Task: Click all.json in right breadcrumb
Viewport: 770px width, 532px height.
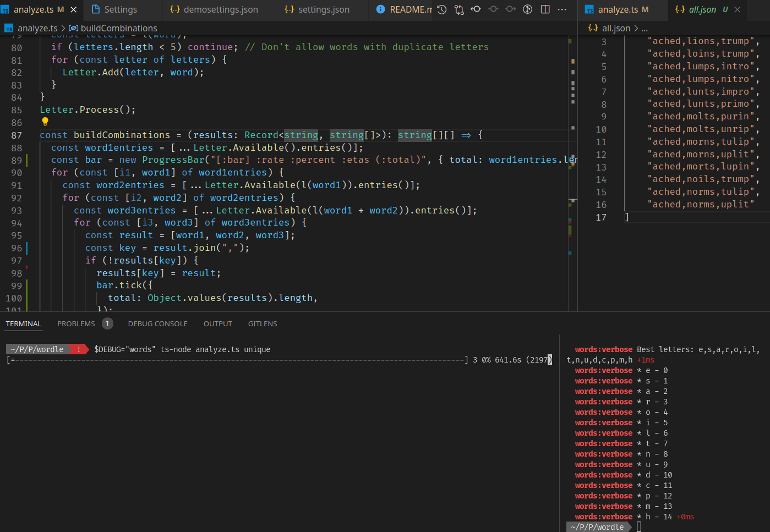Action: (x=616, y=28)
